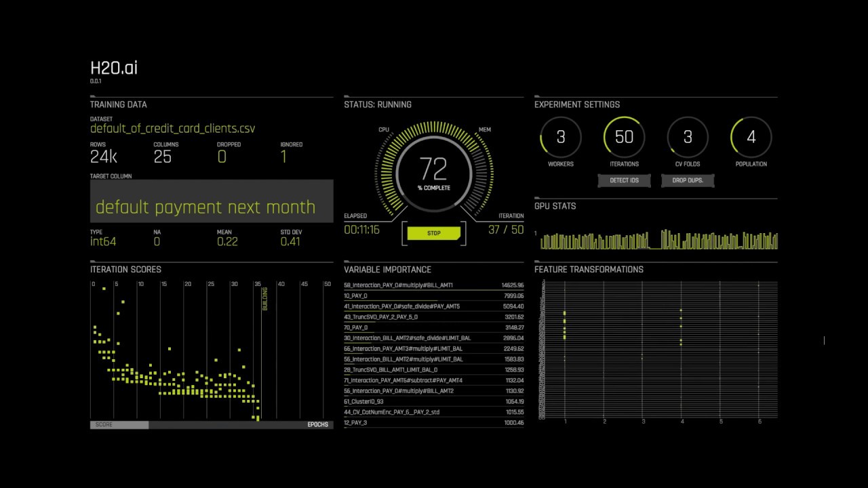868x488 pixels.
Task: Select the variable row 12_PAY_3
Action: 434,422
